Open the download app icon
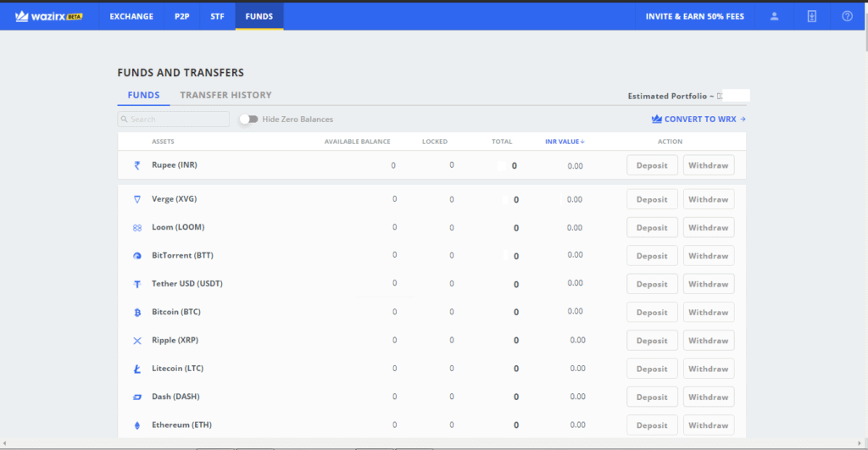The image size is (868, 450). pos(811,17)
